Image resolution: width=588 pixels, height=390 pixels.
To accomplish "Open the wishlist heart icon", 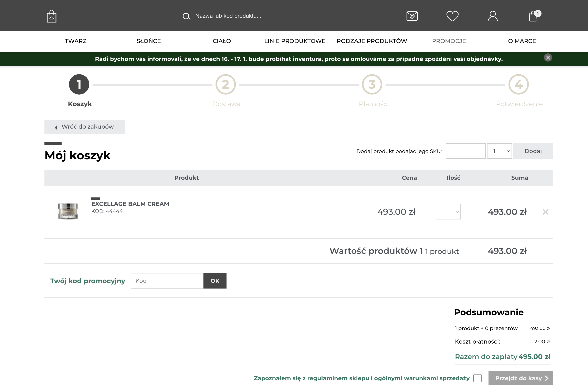I will pyautogui.click(x=452, y=16).
